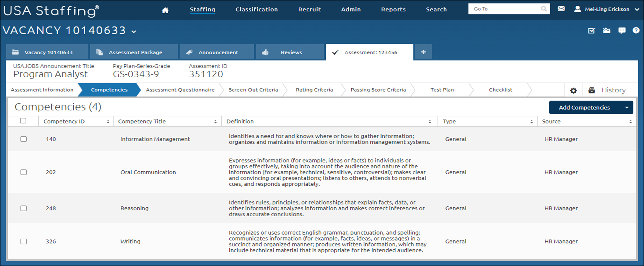Go to Assessment Information step
This screenshot has height=266, width=644.
pyautogui.click(x=42, y=90)
